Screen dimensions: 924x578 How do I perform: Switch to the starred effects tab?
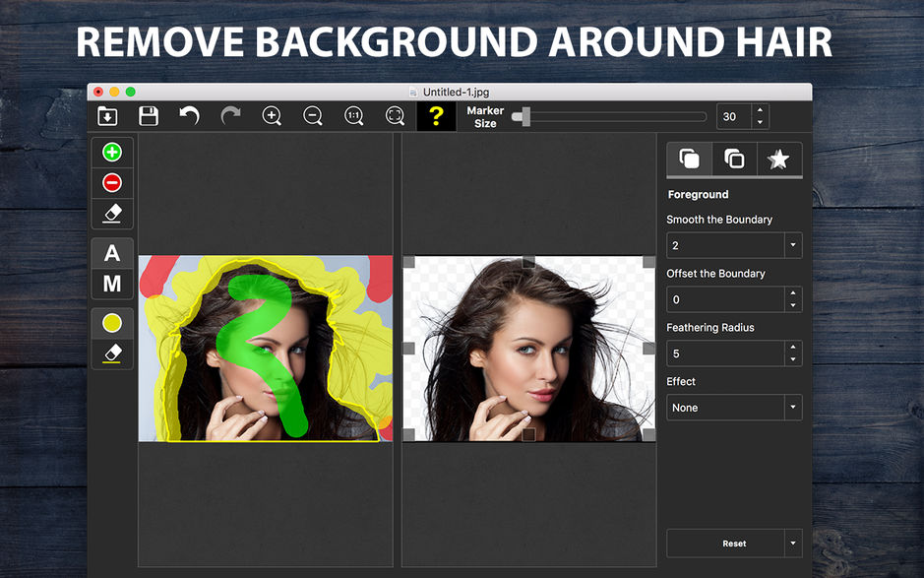pos(779,160)
